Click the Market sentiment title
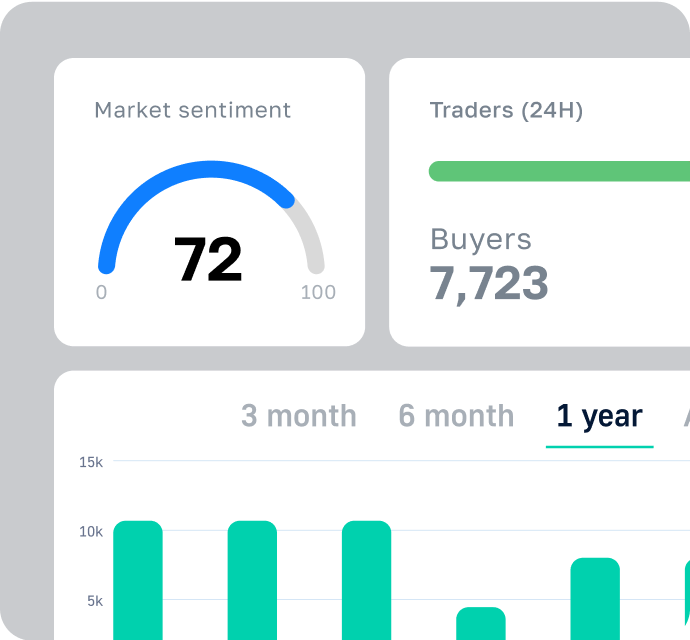 click(x=192, y=110)
